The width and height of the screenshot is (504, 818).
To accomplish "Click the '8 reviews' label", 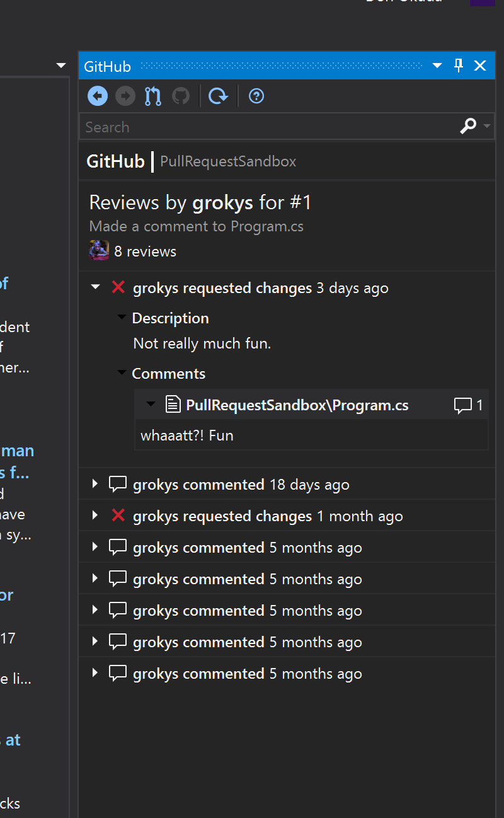I will click(x=146, y=251).
